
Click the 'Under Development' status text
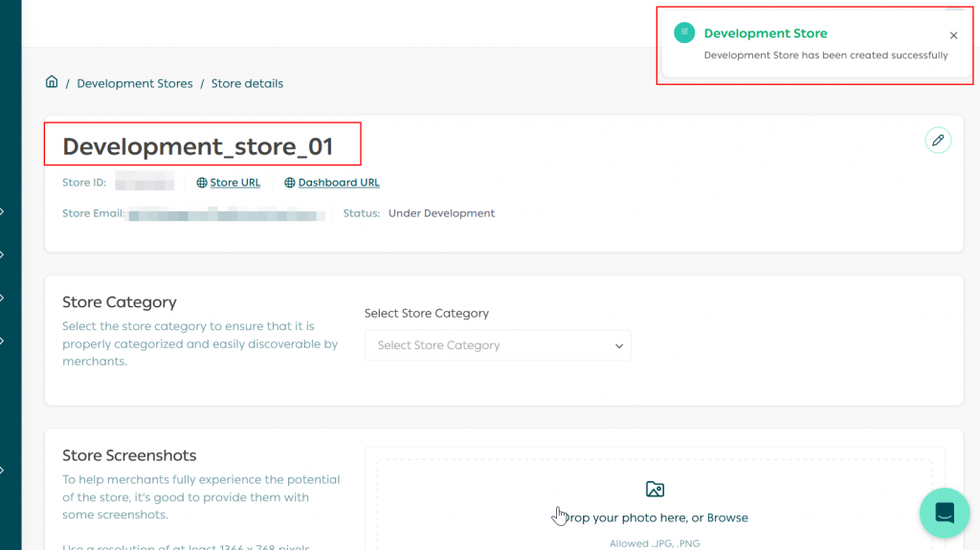[441, 213]
